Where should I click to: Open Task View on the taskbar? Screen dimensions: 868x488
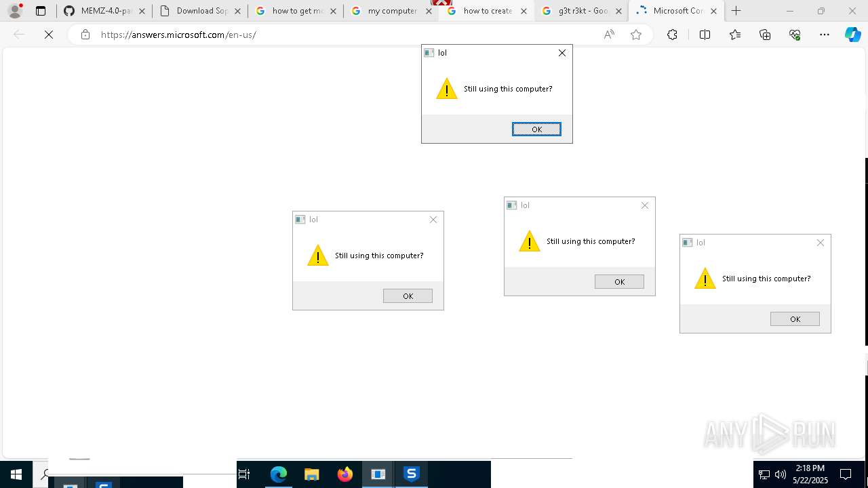[244, 474]
